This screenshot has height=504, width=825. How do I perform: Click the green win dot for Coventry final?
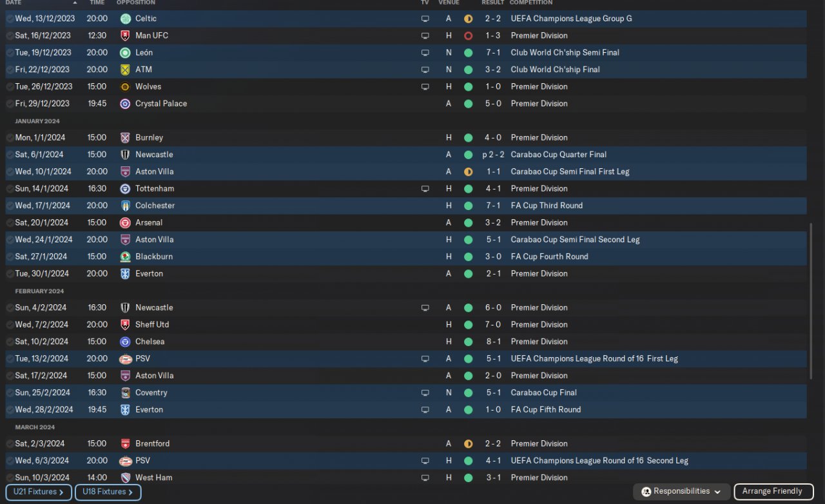point(468,393)
